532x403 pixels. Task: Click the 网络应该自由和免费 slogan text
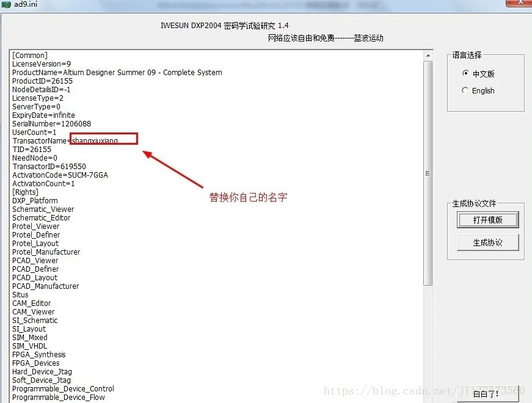pyautogui.click(x=326, y=38)
